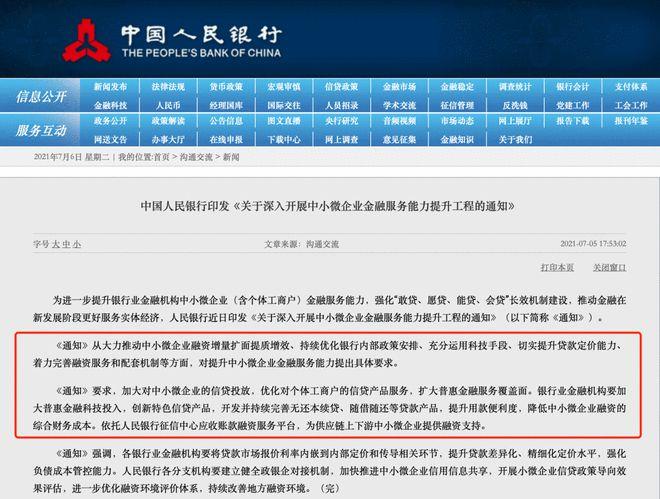Viewport: 660px width, 499px height.
Task: Open 政务公开 under 服务互动
Action: [110, 121]
